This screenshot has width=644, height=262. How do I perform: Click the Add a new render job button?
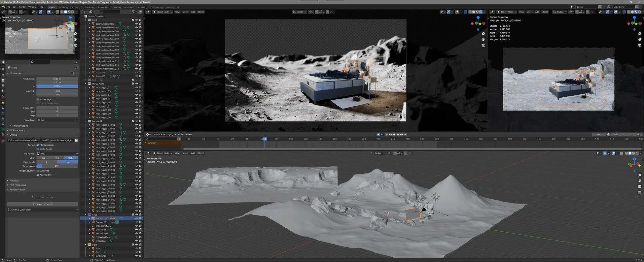click(42, 204)
